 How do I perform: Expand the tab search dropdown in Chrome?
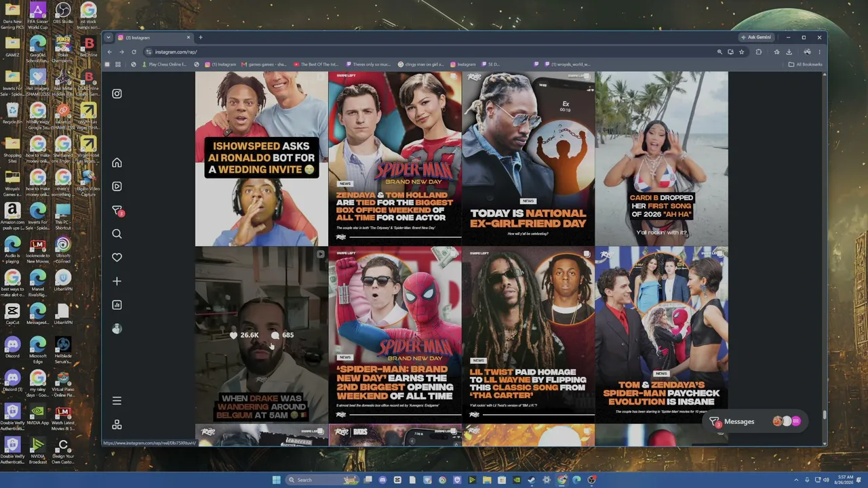[109, 37]
